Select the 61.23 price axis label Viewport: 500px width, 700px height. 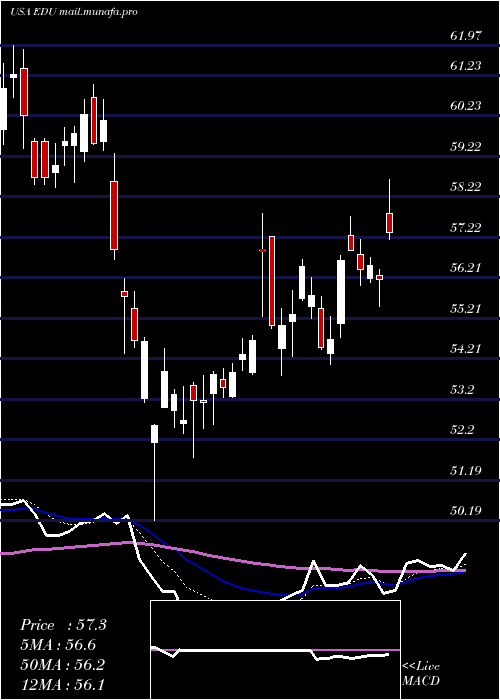466,66
